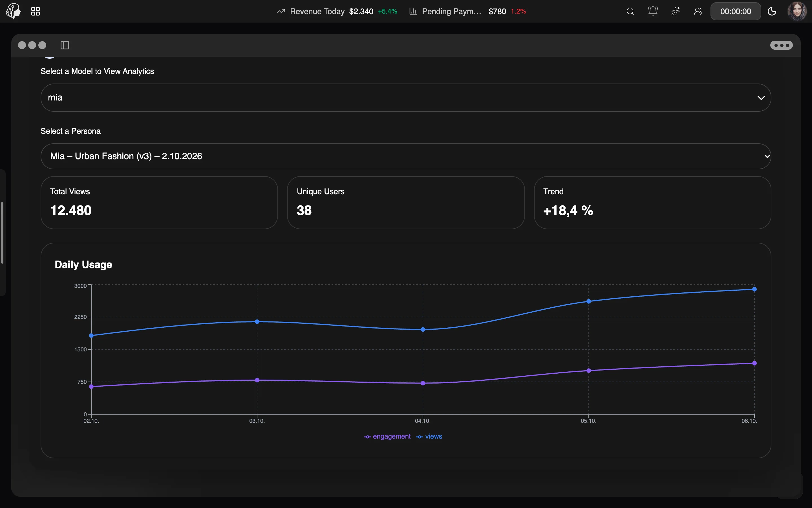Click the persona dropdown chevron arrow
This screenshot has height=508, width=812.
(x=767, y=156)
